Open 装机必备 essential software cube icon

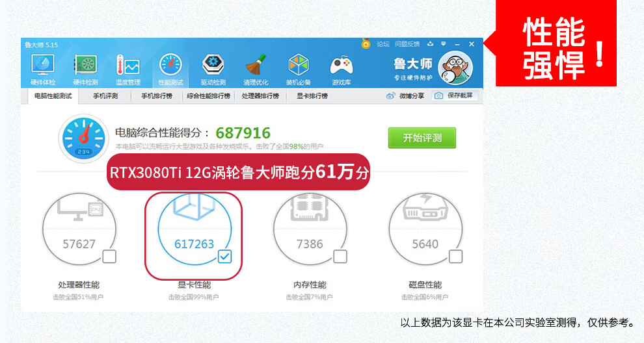click(299, 69)
